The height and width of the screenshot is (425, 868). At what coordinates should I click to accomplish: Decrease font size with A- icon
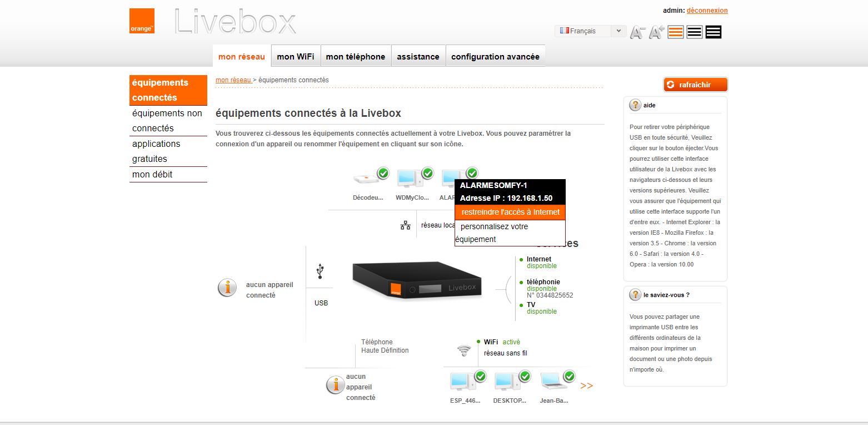(x=637, y=32)
